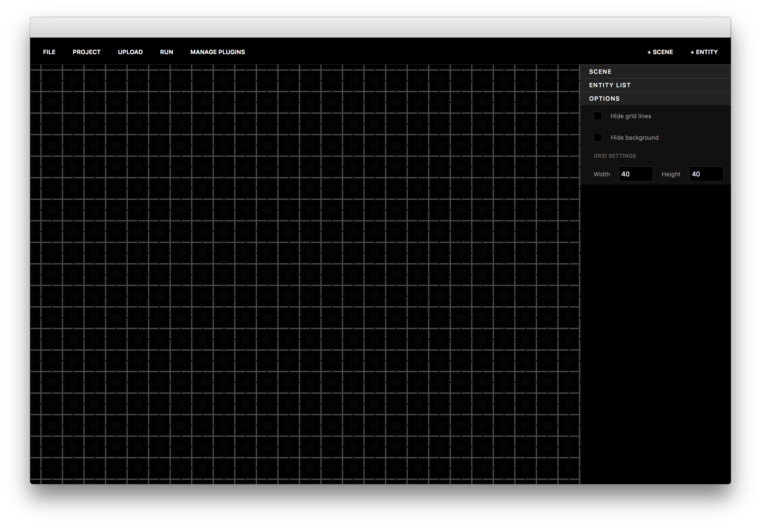This screenshot has width=761, height=532.
Task: Click the GRID SETTINGS heading text
Action: tap(615, 156)
